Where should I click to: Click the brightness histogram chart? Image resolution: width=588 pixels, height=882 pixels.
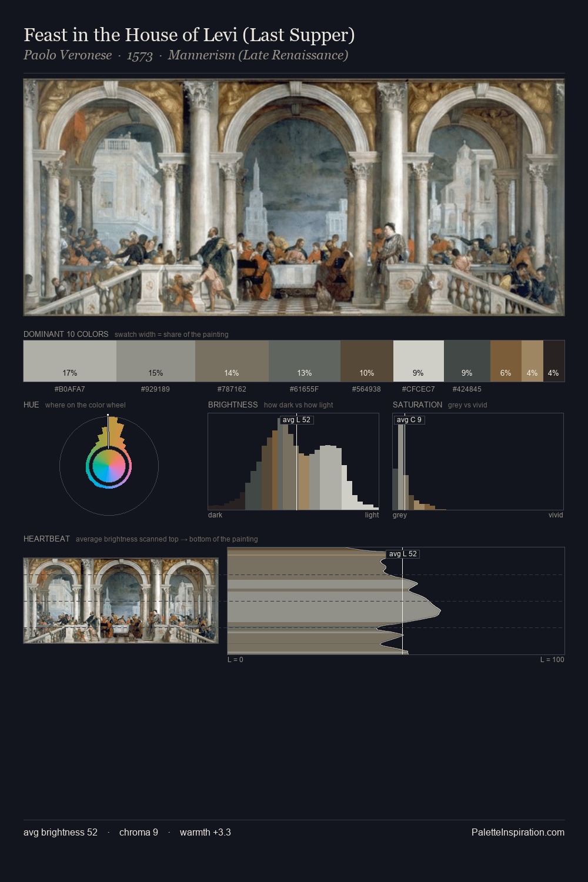tap(293, 462)
